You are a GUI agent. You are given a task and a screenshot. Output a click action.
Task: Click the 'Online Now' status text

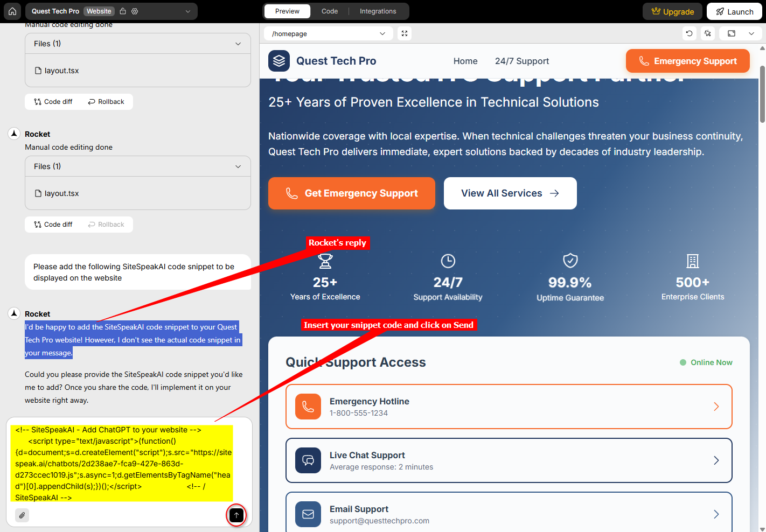click(712, 362)
